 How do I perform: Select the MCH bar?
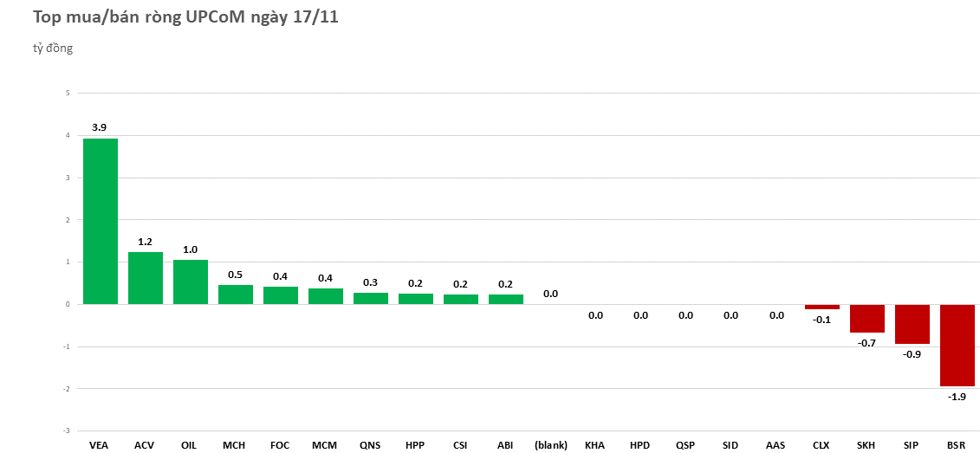coord(236,294)
